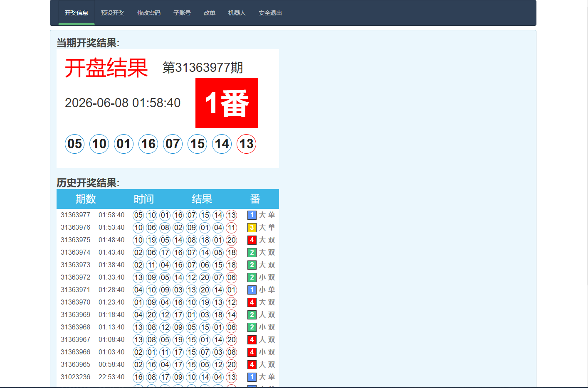
Task: Select period number 31363972 in history
Action: click(x=76, y=277)
